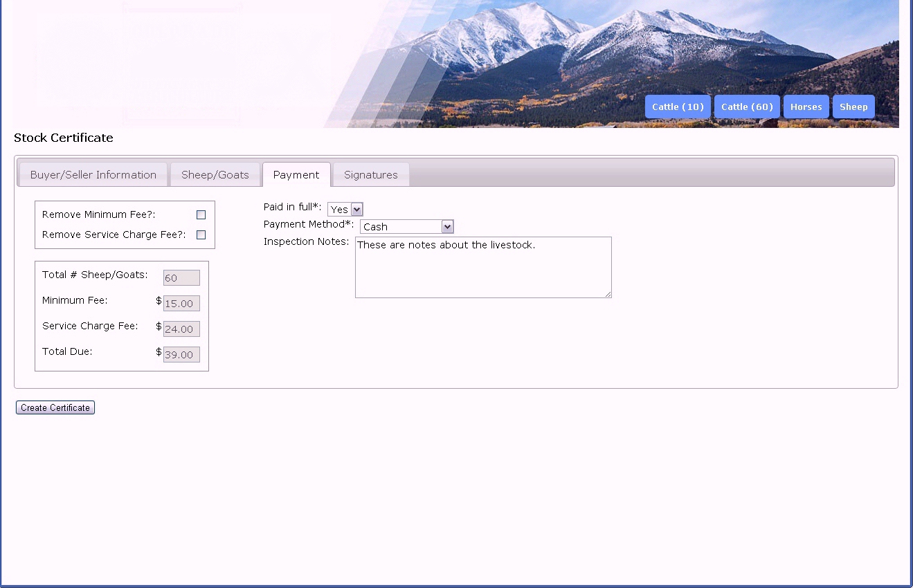The width and height of the screenshot is (913, 588).
Task: Open the Payment Method dropdown
Action: coord(406,227)
